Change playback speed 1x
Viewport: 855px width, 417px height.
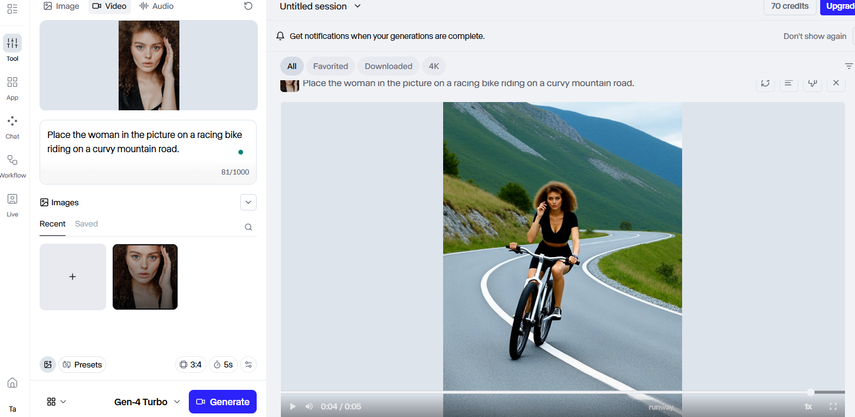pos(808,407)
